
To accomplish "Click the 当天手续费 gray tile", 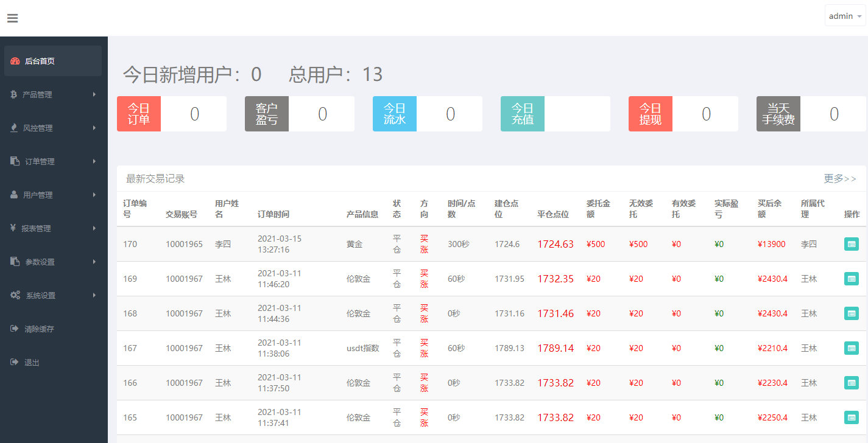I will (778, 114).
